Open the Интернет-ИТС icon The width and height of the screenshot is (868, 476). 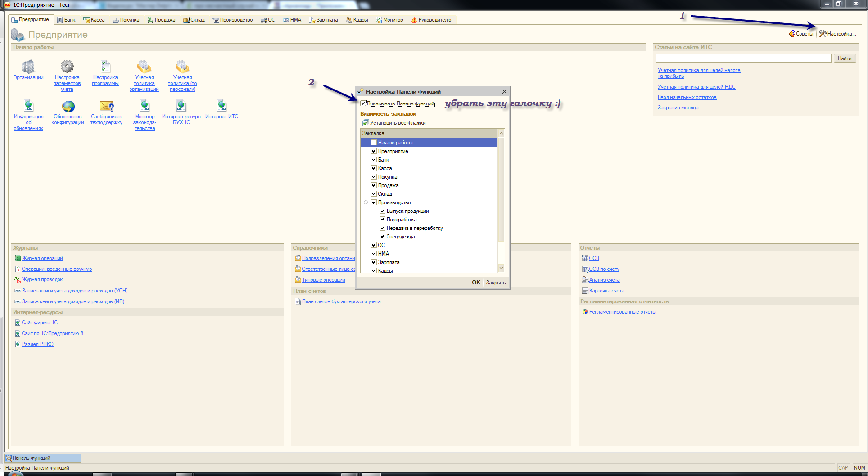point(222,106)
